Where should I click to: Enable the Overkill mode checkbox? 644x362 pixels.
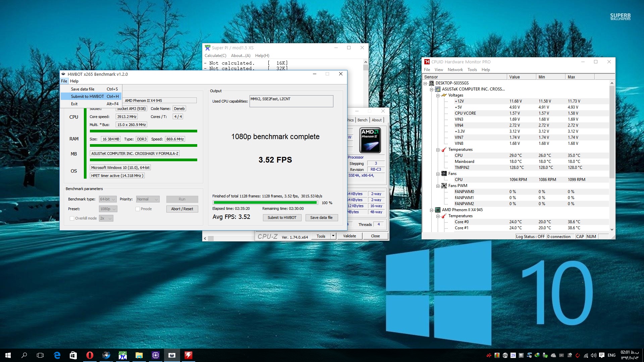click(72, 218)
